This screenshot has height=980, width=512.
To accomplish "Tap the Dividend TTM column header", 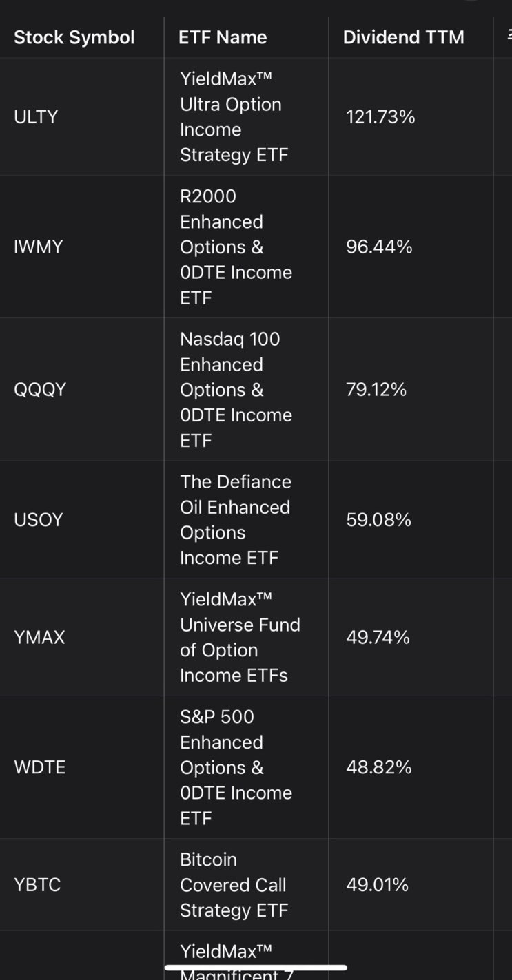I will (404, 37).
